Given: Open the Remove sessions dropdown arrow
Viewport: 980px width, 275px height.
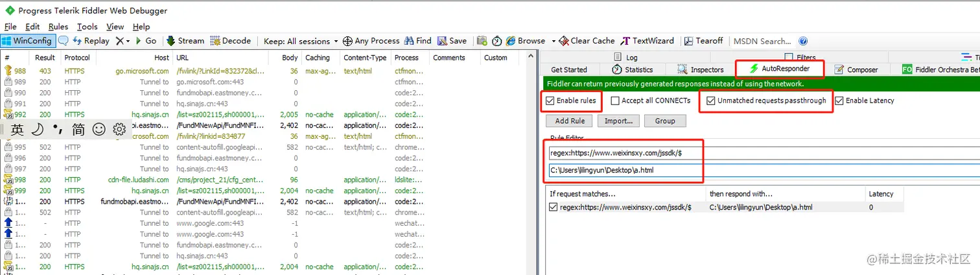Looking at the screenshot, I should [x=128, y=41].
